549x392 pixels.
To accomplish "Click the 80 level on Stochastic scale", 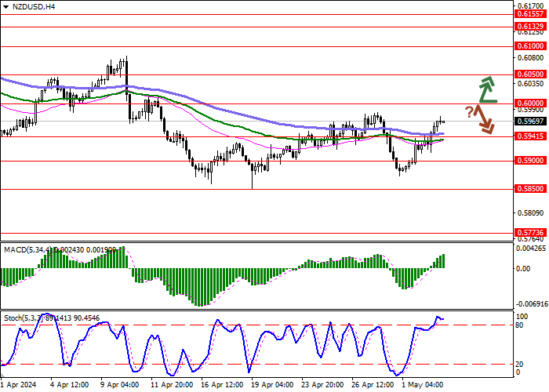I will (x=519, y=325).
